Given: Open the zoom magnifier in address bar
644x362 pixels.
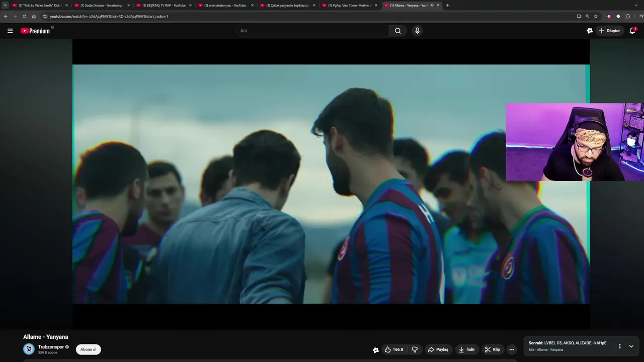Looking at the screenshot, I should point(587,16).
